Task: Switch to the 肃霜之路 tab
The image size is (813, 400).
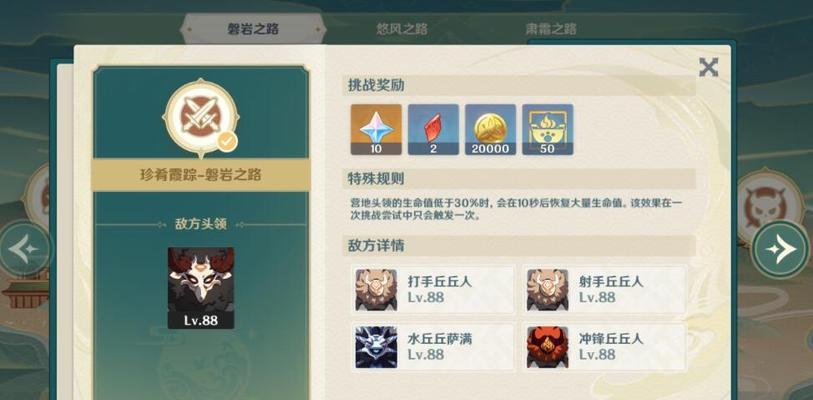Action: pyautogui.click(x=550, y=29)
